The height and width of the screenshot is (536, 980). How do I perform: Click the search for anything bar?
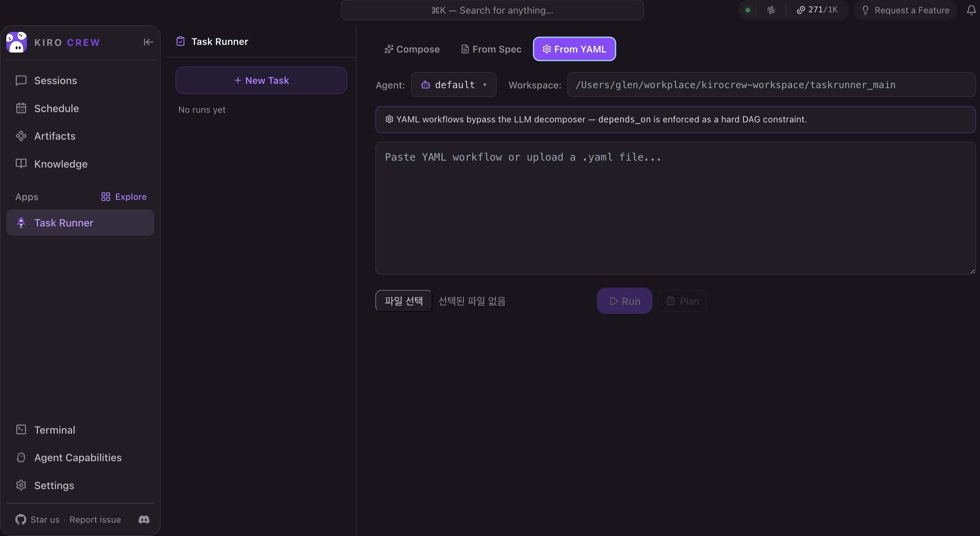492,10
